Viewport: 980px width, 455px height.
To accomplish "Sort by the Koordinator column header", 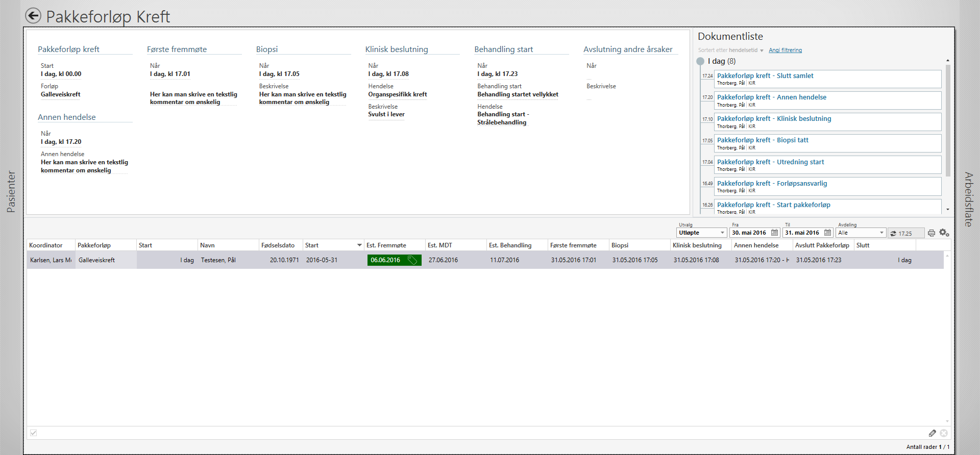I will pos(51,245).
